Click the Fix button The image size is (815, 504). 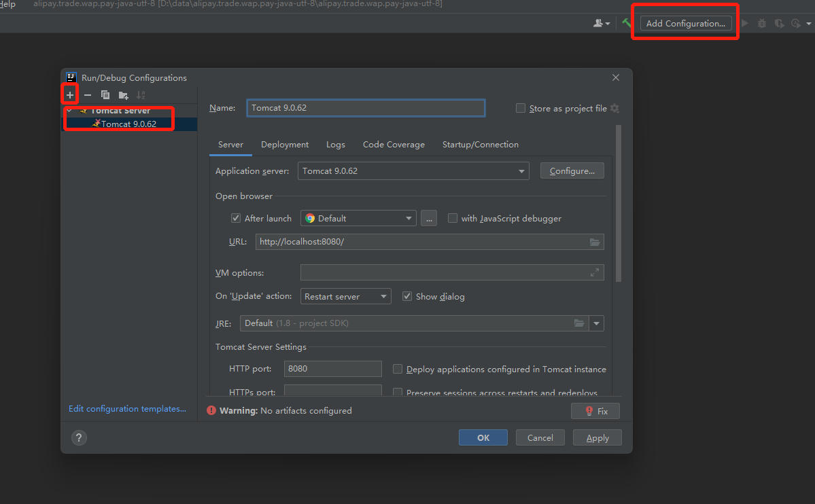[595, 411]
